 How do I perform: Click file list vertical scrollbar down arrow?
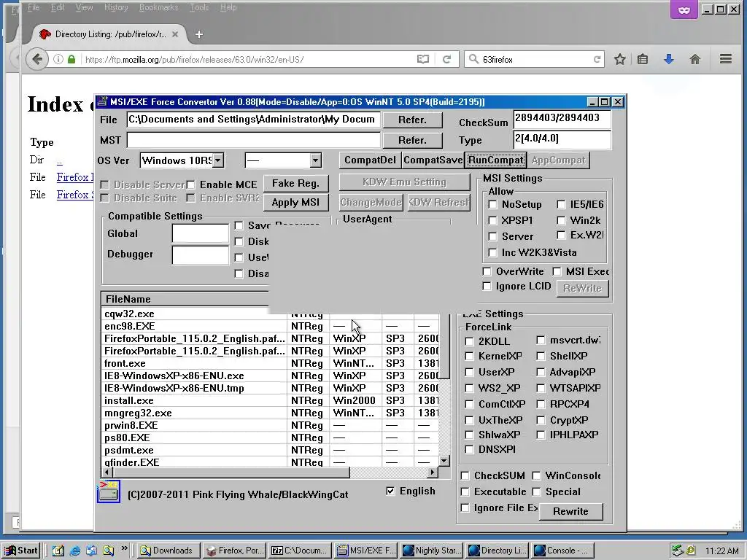[444, 461]
